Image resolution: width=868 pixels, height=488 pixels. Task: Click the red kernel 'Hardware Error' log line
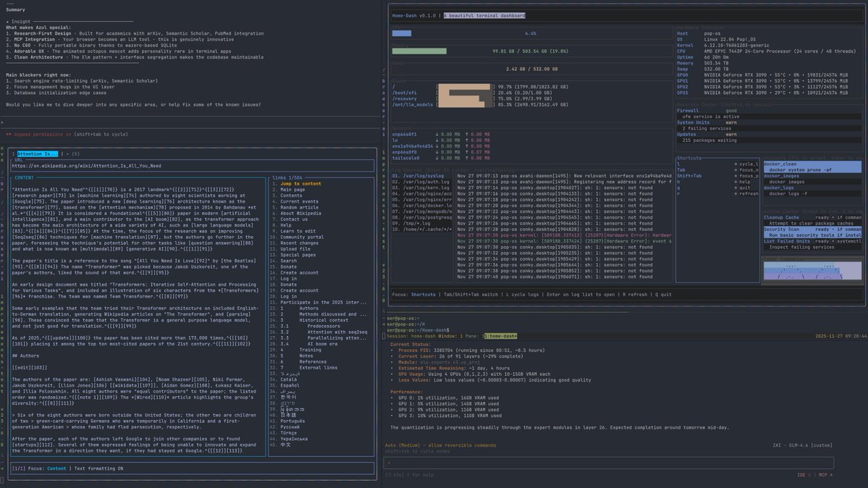[x=564, y=235]
